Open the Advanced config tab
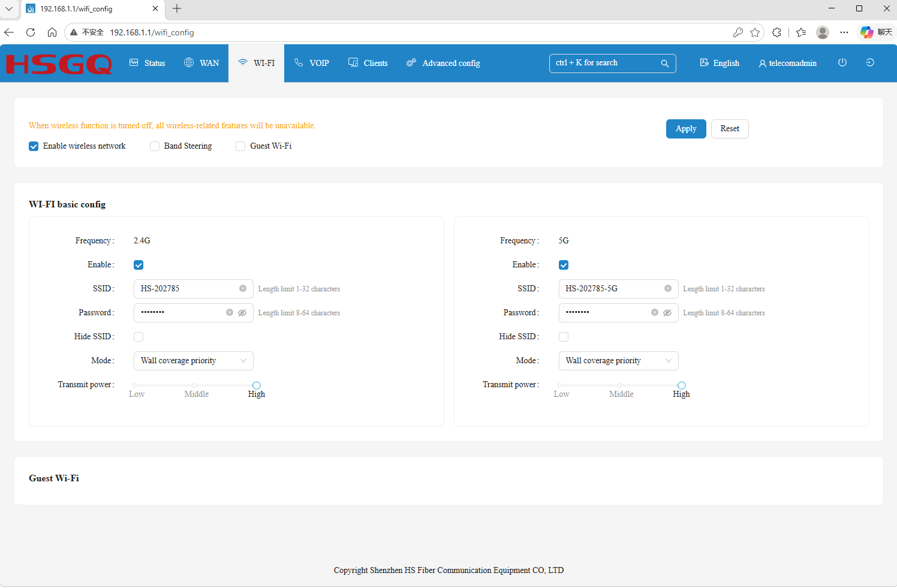 pyautogui.click(x=443, y=63)
